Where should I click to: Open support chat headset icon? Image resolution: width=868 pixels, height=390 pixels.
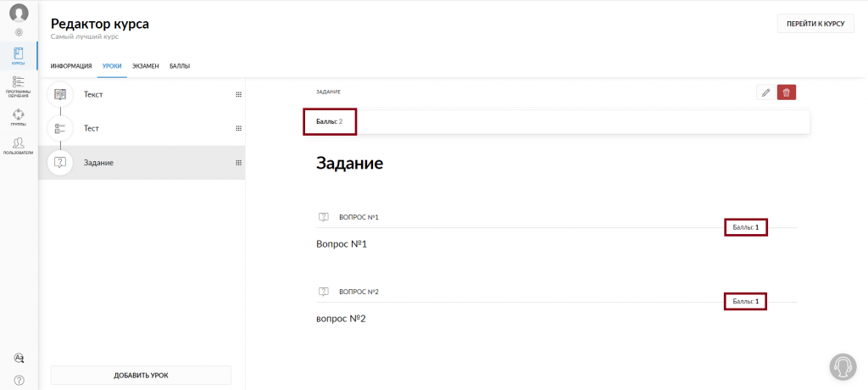point(843,366)
